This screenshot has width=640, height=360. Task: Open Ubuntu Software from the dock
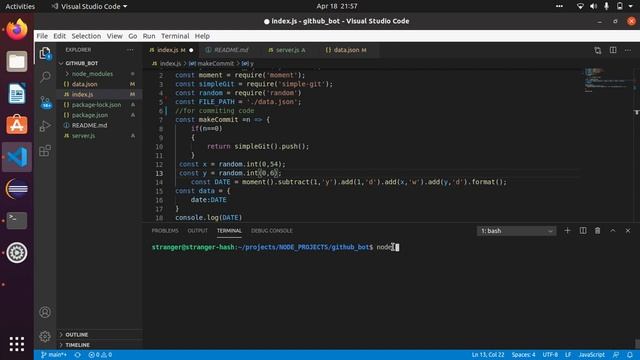click(17, 125)
